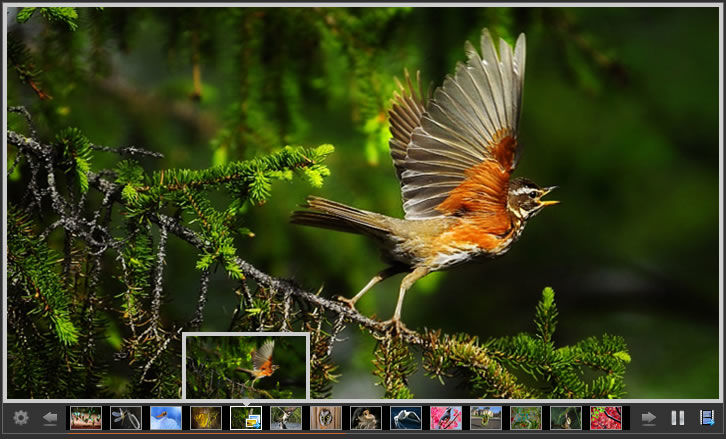Select the dragonfly thumbnail

point(126,418)
